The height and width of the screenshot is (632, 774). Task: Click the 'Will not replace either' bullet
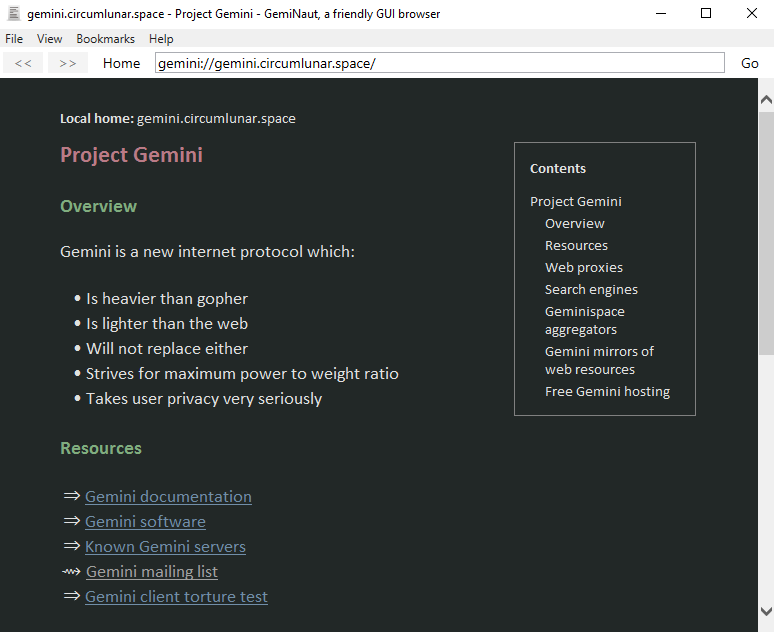point(167,349)
